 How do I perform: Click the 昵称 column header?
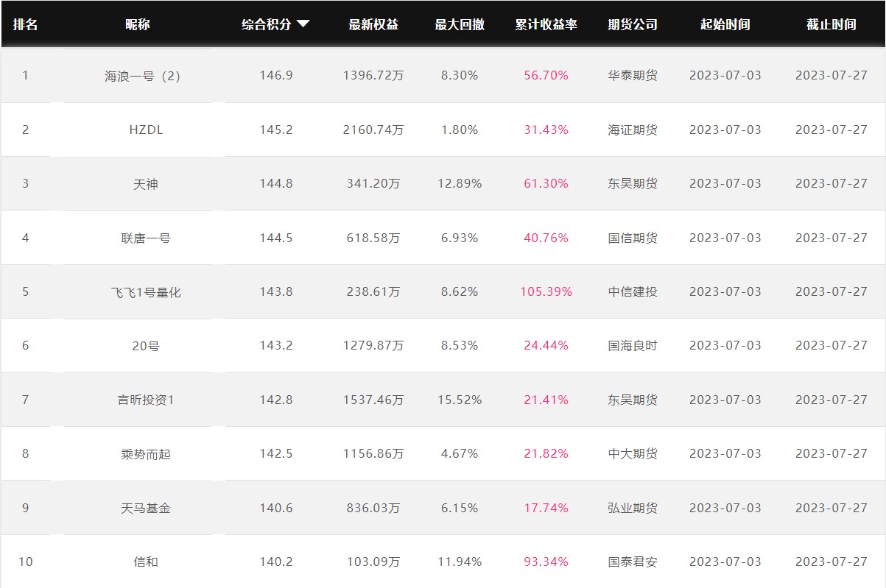137,24
